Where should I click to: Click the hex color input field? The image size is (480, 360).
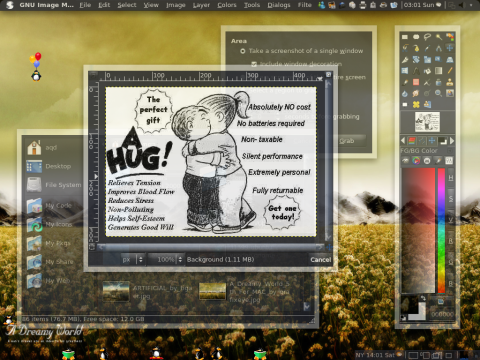[x=442, y=315]
